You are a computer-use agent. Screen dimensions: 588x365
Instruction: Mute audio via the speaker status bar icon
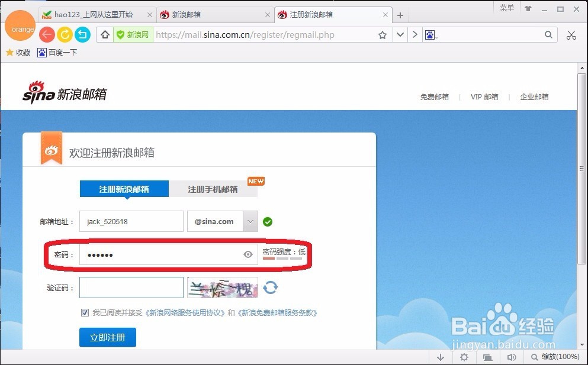(x=512, y=357)
